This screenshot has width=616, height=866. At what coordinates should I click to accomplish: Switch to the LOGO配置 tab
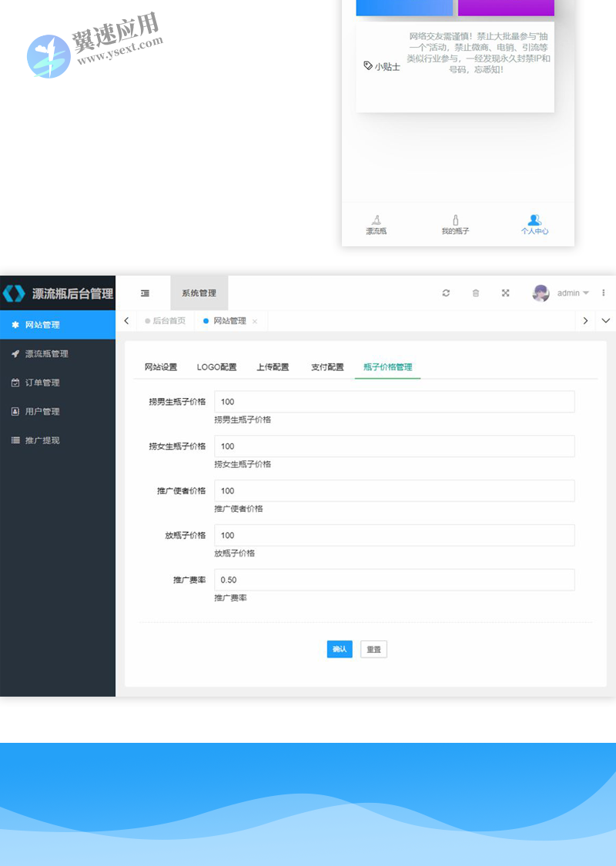tap(216, 367)
